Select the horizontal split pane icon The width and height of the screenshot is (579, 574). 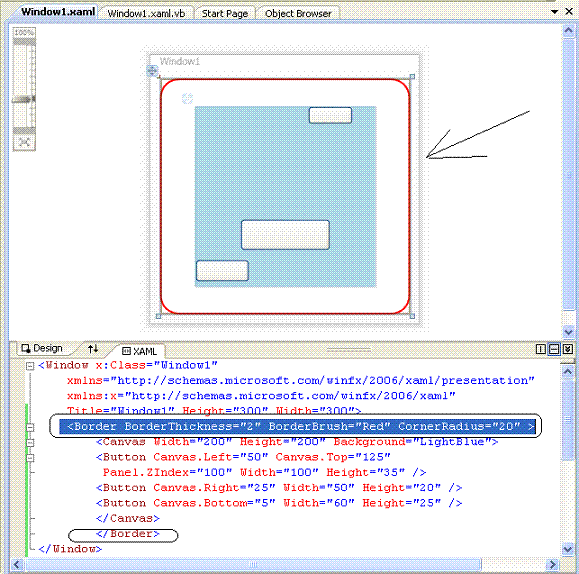click(554, 349)
